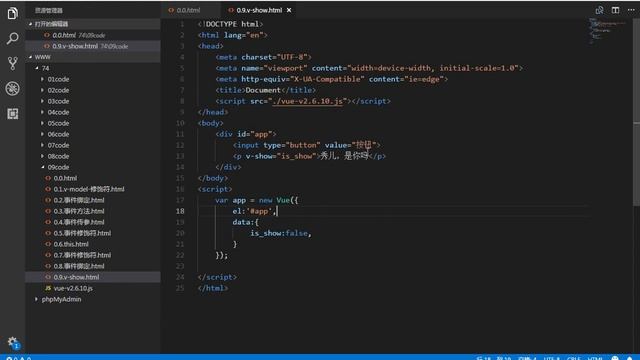Open the Extensions view icon
The image size is (640, 360).
pyautogui.click(x=12, y=113)
